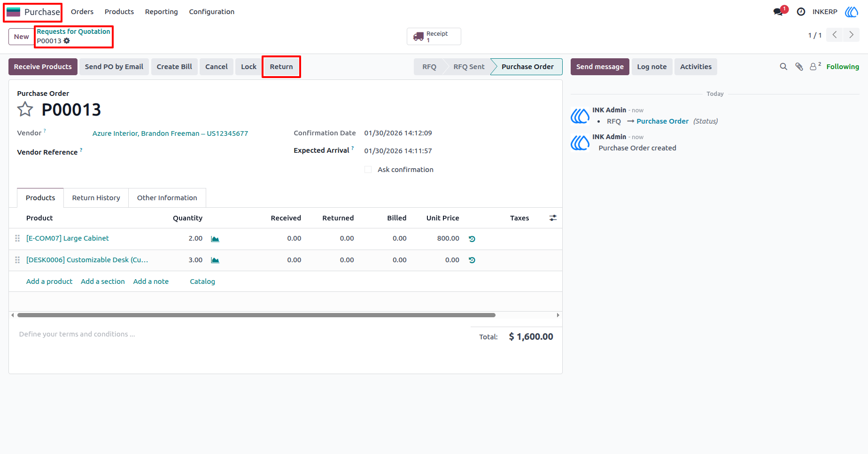This screenshot has height=454, width=868.
Task: Click the Cancel button
Action: [x=217, y=67]
